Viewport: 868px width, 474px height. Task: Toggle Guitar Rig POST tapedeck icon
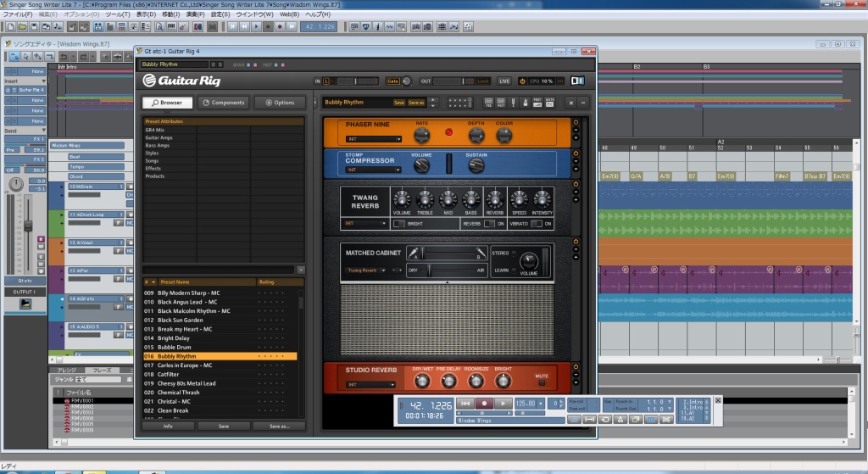coord(501,103)
